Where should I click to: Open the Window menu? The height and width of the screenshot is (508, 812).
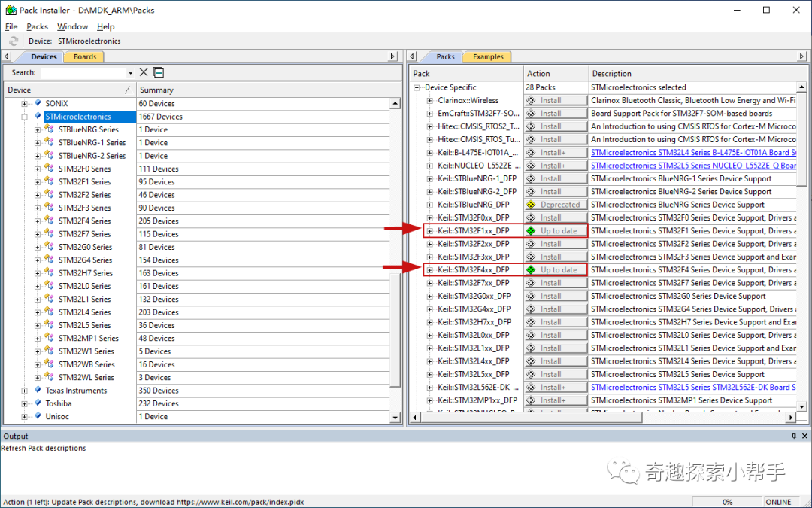coord(72,26)
